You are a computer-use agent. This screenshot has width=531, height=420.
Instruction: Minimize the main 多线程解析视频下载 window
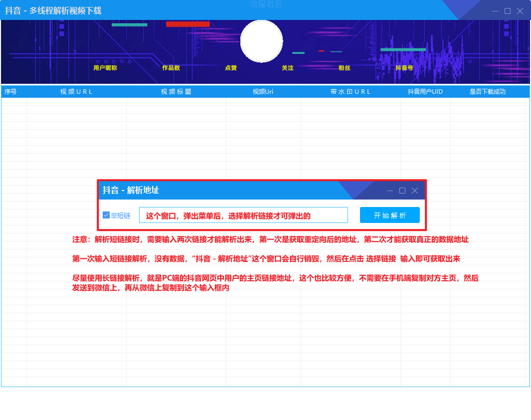(495, 11)
